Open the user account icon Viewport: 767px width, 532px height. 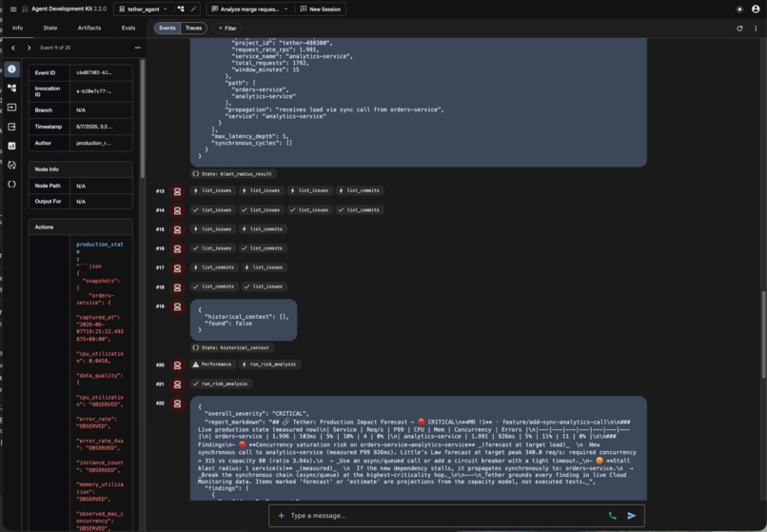coord(756,9)
